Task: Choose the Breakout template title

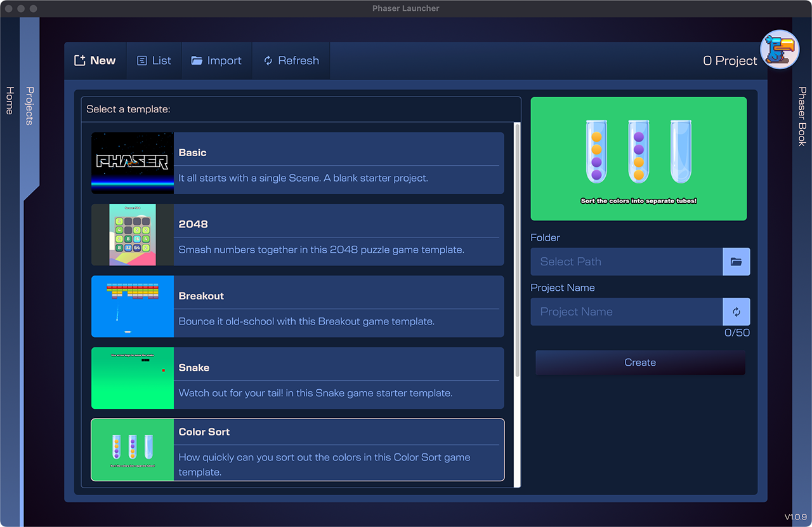Action: coord(201,296)
